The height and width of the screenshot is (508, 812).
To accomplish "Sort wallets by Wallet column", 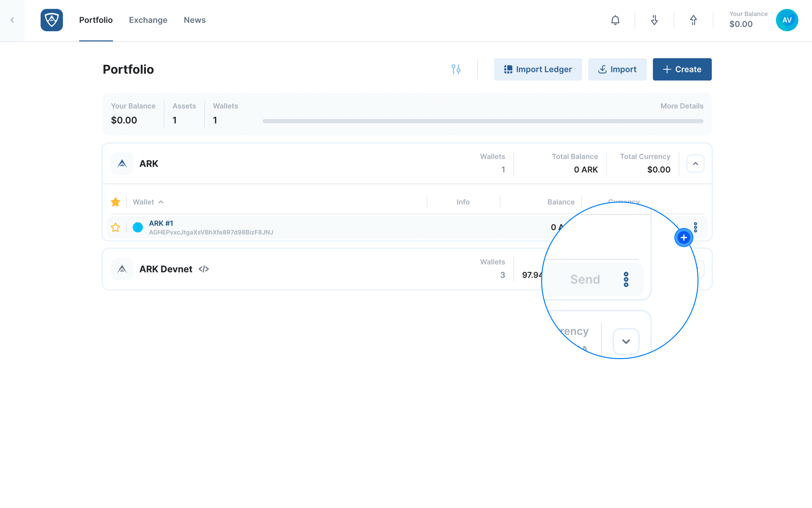I will 148,202.
